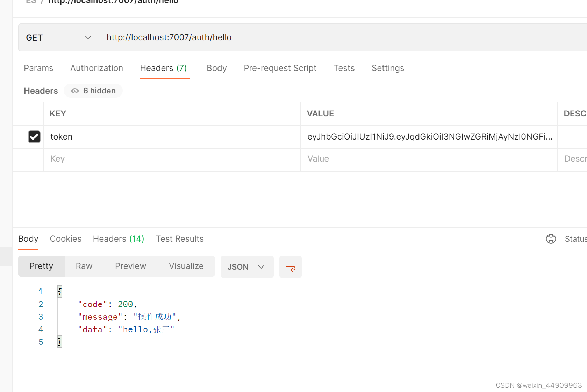Click the token key cell
The image size is (587, 392).
[x=172, y=137]
